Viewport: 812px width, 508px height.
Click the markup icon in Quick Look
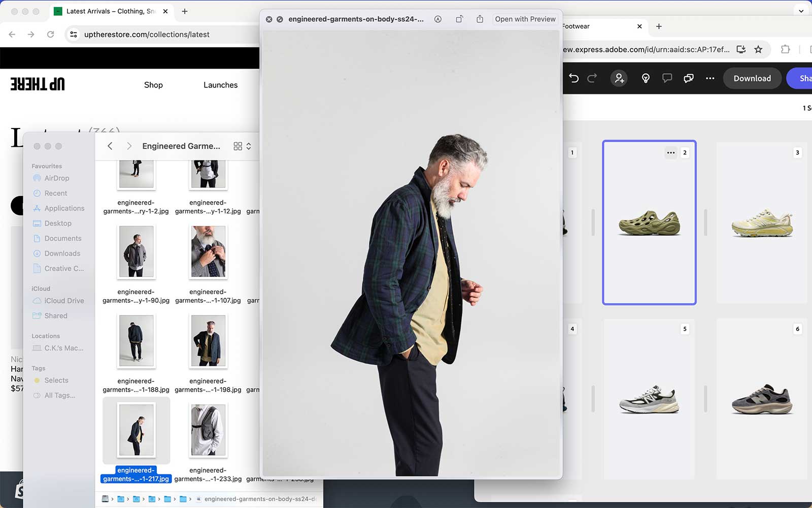coord(437,19)
